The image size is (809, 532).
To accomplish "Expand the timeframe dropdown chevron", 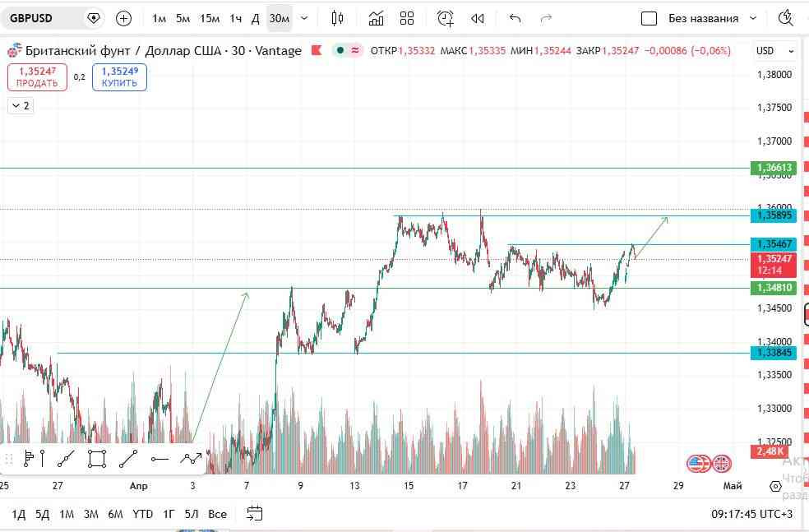I will coord(304,19).
